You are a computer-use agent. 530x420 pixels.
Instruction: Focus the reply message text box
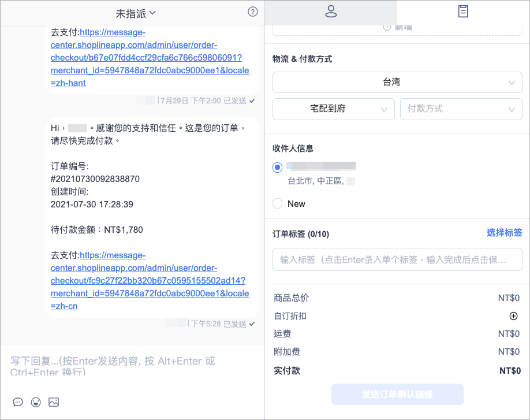[132, 366]
